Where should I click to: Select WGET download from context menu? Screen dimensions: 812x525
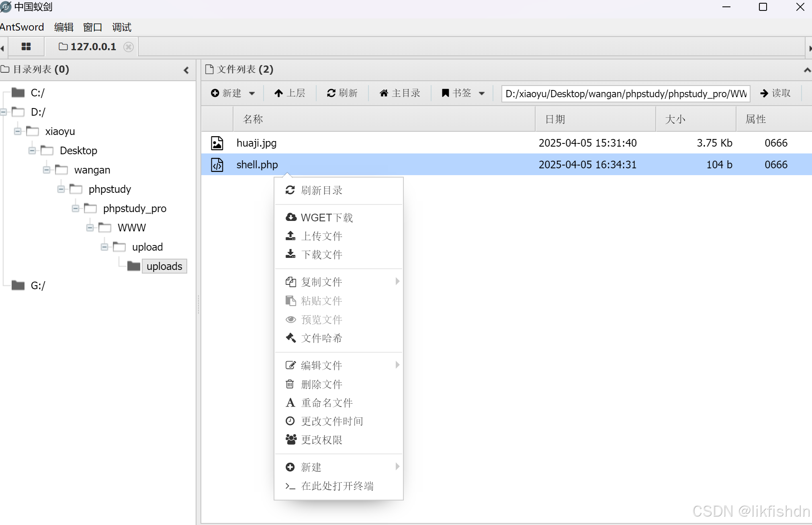click(x=326, y=217)
